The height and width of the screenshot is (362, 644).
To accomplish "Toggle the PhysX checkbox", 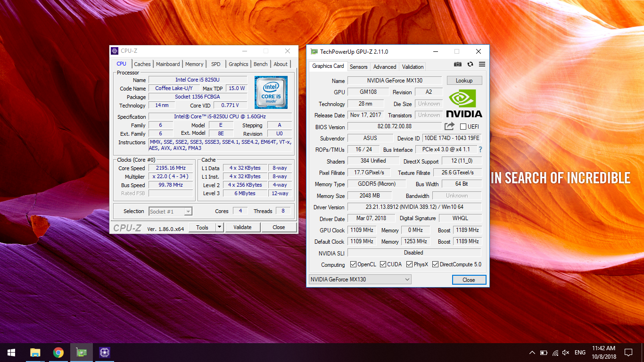I will (x=409, y=264).
